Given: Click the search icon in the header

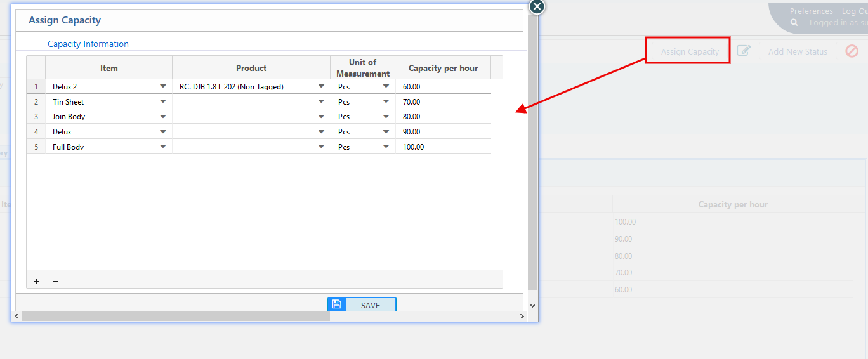Looking at the screenshot, I should tap(794, 23).
